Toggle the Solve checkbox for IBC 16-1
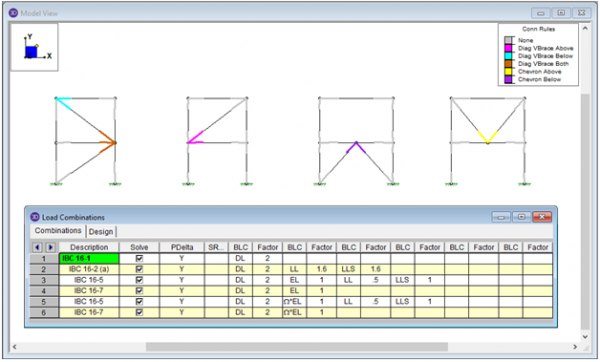This screenshot has height=362, width=600. (x=139, y=258)
